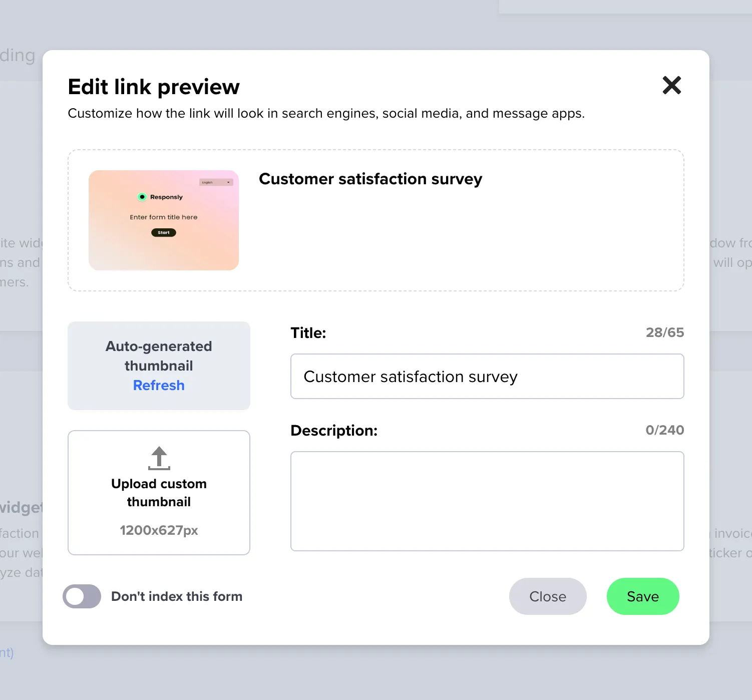This screenshot has width=752, height=700.
Task: Click the Don't index this form label
Action: 176,596
